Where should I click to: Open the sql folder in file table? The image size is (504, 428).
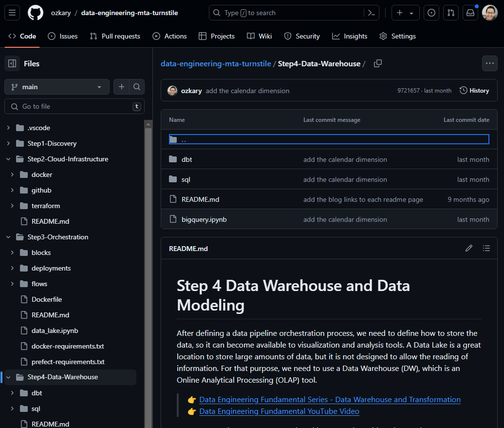(186, 179)
